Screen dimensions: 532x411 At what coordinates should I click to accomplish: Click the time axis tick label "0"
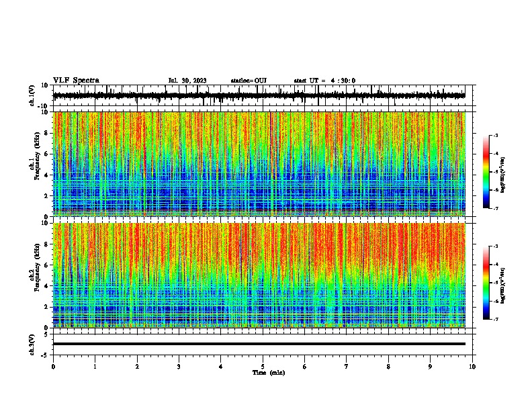[x=53, y=367]
